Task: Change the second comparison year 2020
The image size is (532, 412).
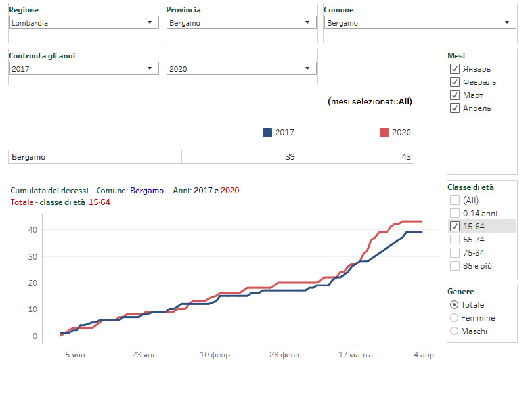Action: coord(241,68)
